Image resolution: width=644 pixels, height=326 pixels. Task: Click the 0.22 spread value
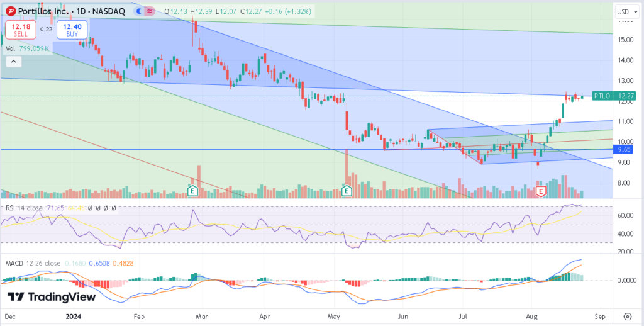[47, 29]
